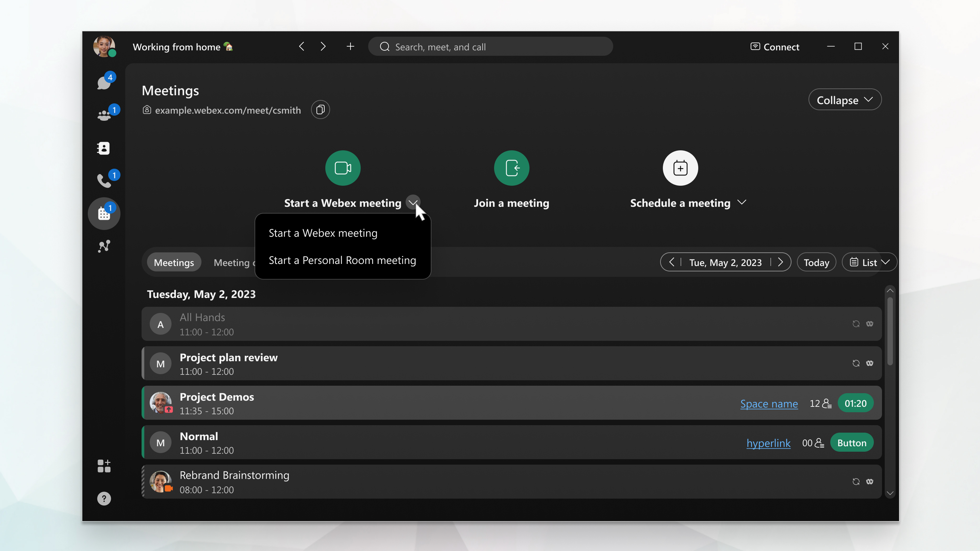Image resolution: width=980 pixels, height=551 pixels.
Task: Open the List view dropdown
Action: (x=870, y=262)
